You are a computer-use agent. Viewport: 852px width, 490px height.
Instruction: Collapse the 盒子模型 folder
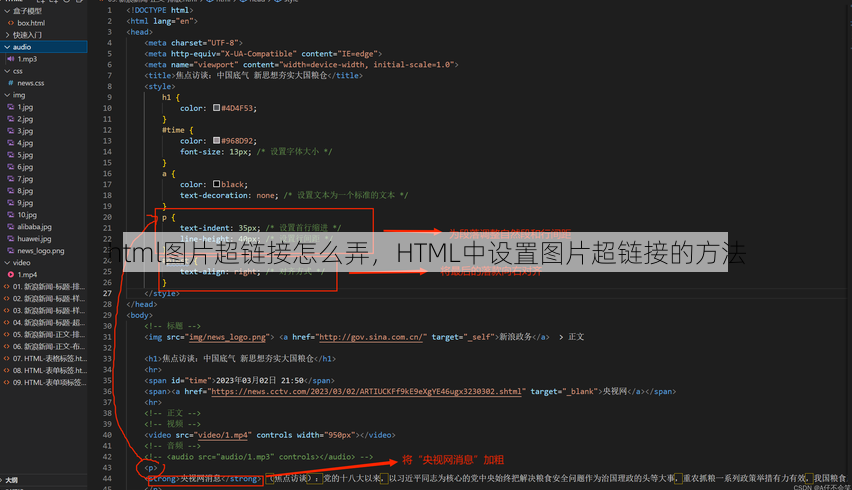click(x=7, y=11)
